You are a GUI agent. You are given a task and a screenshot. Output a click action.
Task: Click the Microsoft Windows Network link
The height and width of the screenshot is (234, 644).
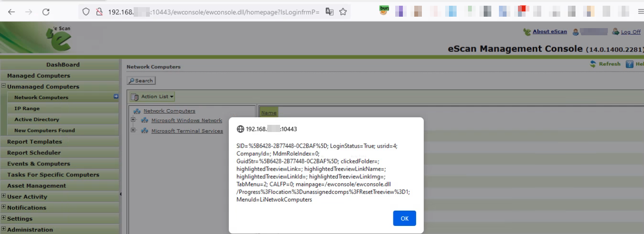point(186,121)
